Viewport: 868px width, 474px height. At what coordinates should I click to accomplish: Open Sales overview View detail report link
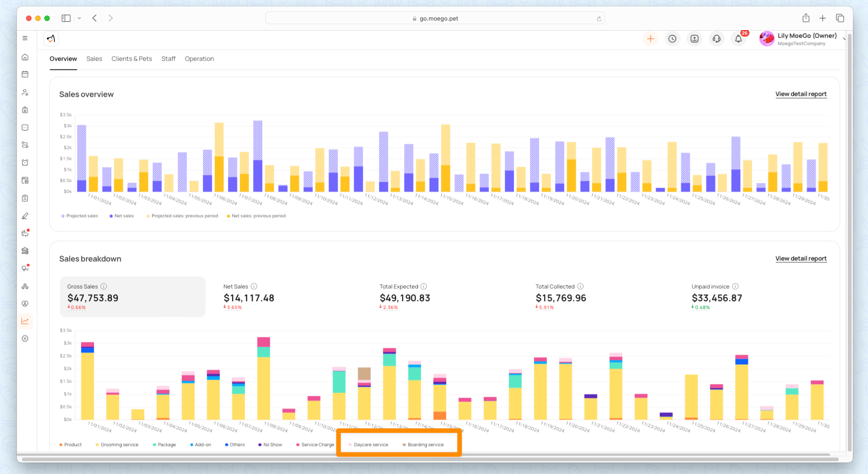801,94
